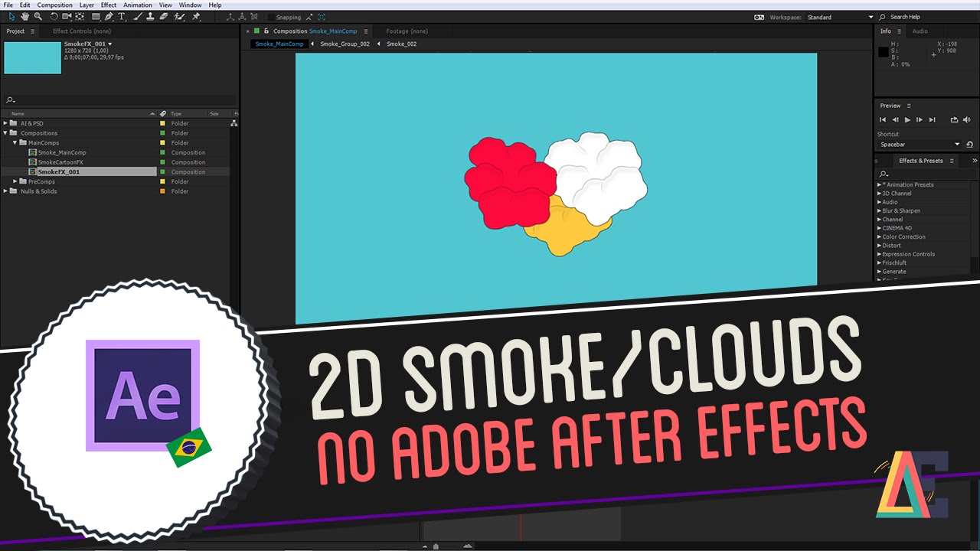Click the label tag column icon
This screenshot has width=980, height=551.
(x=163, y=113)
